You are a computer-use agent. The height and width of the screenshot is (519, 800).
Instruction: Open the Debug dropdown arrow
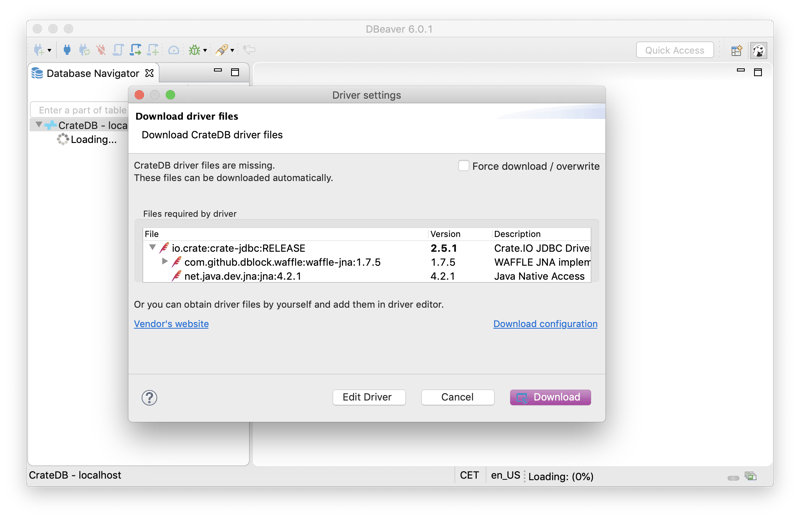pos(205,50)
